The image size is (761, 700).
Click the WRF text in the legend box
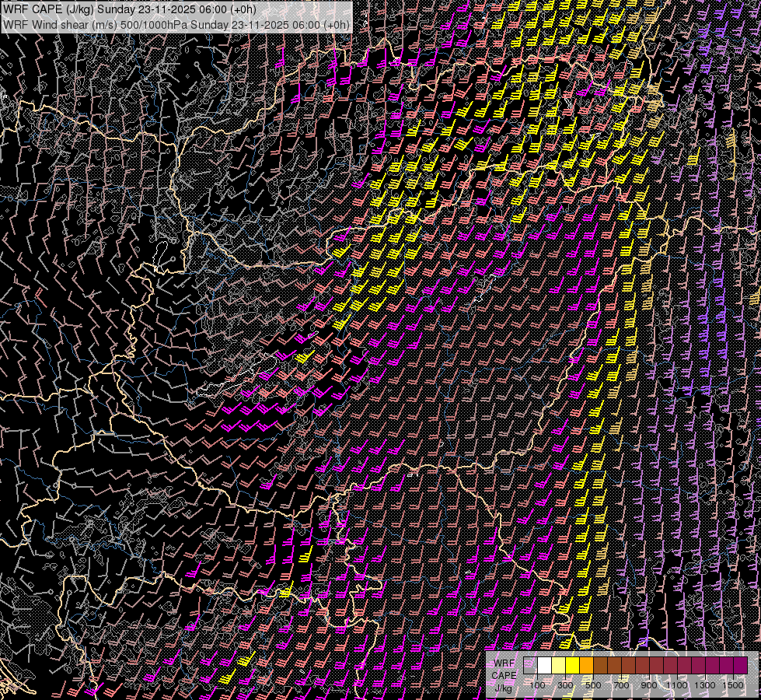click(504, 663)
